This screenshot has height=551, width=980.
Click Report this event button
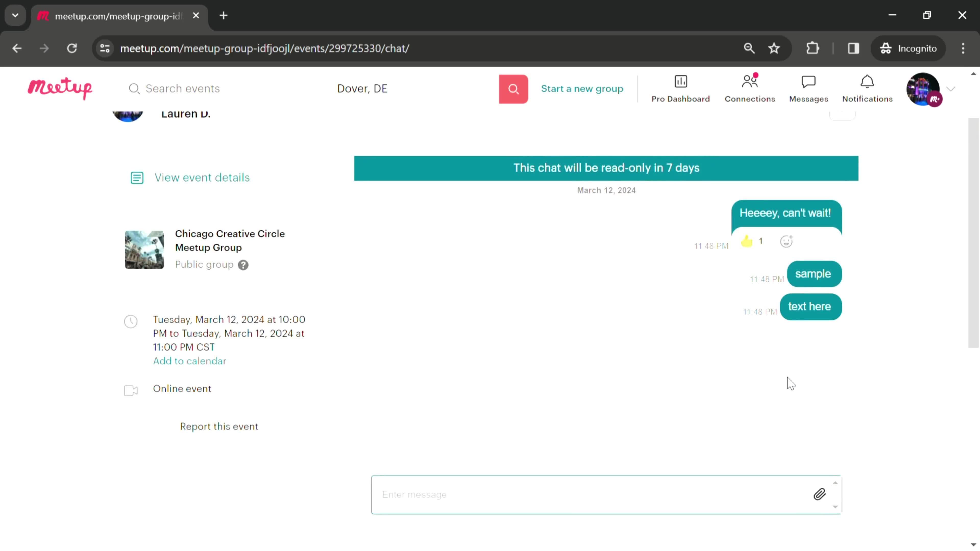click(219, 426)
